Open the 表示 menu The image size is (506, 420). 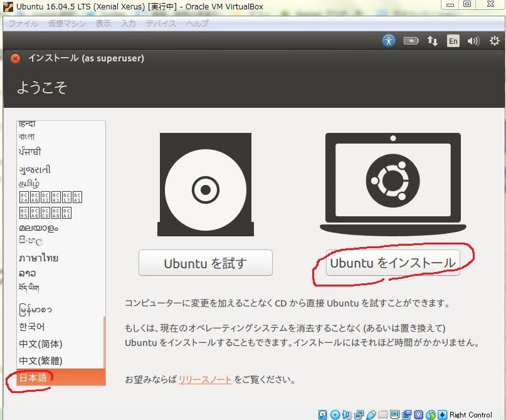[x=103, y=24]
